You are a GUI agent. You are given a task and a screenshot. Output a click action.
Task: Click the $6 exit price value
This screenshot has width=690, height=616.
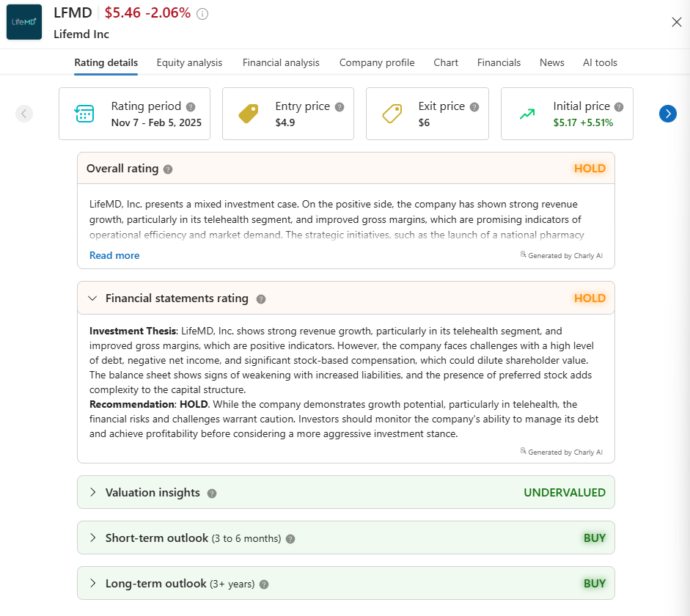pos(424,122)
